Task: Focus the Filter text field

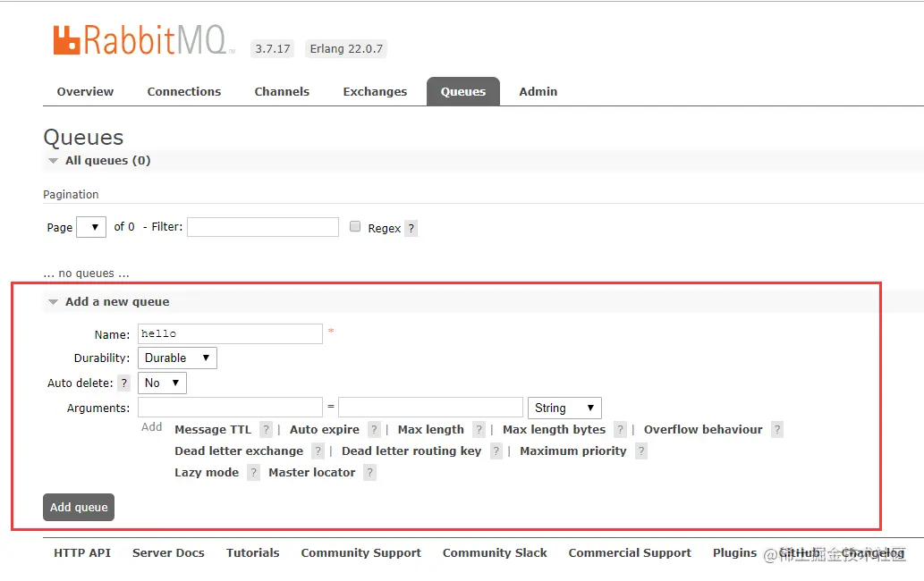Action: (263, 227)
